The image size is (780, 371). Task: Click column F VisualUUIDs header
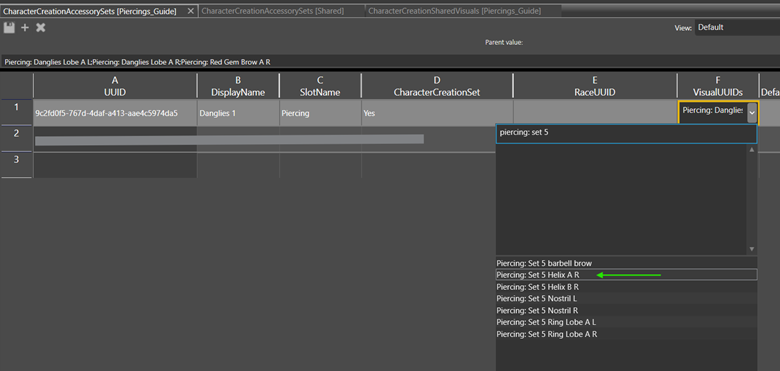718,86
